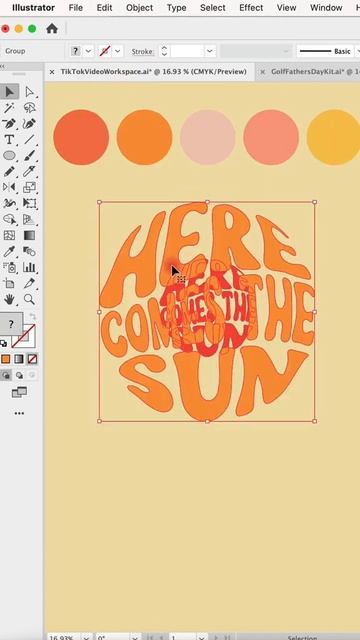
Task: Select the Hand tool
Action: tap(9, 300)
